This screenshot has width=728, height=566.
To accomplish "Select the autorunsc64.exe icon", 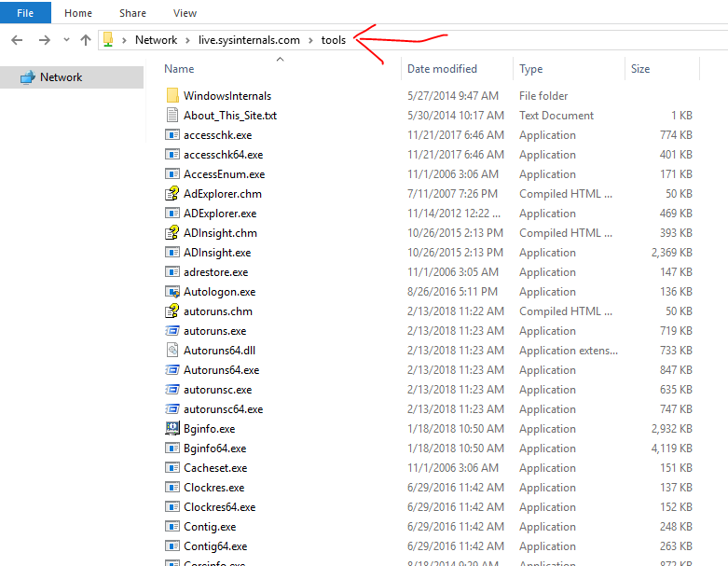I will (x=172, y=409).
